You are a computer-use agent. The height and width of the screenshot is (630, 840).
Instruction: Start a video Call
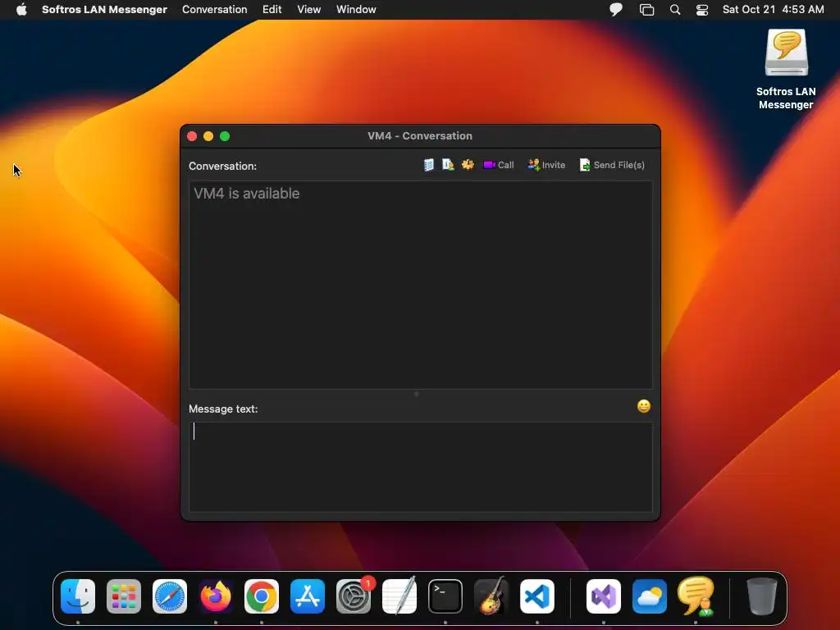(498, 165)
